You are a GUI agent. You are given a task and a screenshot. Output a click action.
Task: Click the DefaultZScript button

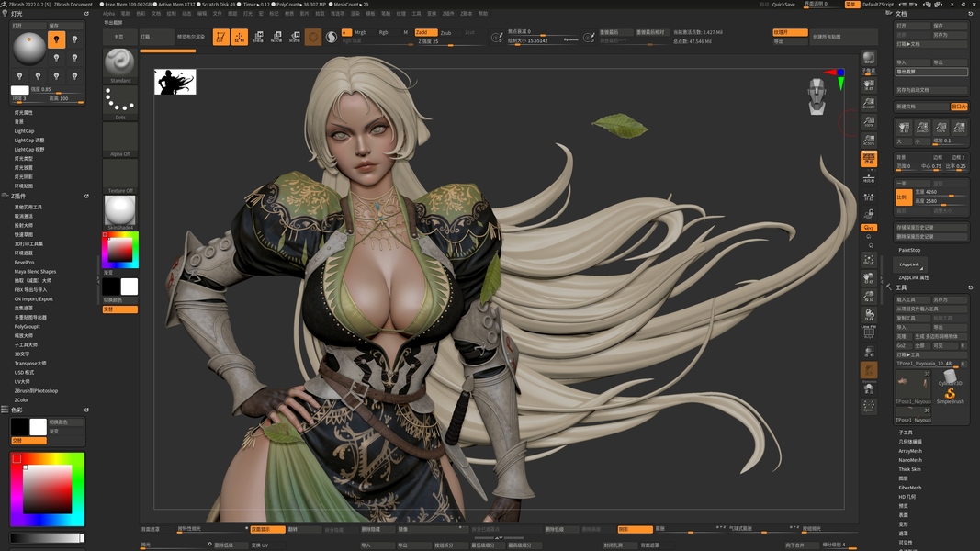click(x=878, y=5)
